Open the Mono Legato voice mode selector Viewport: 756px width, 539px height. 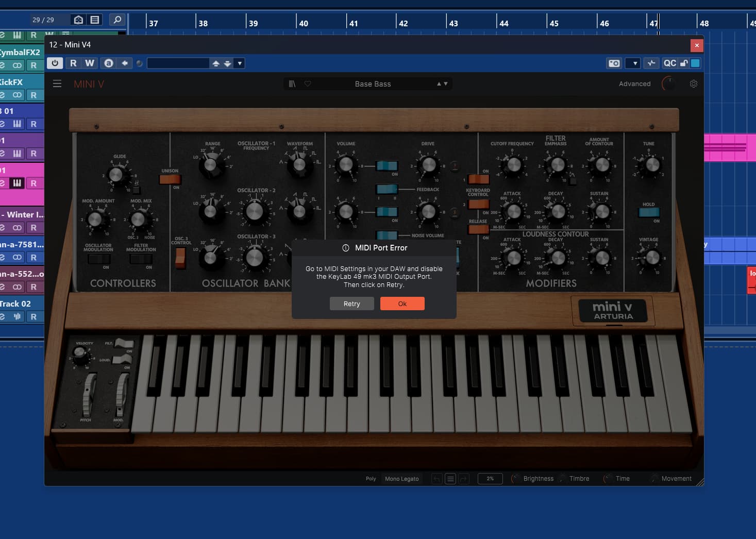click(401, 479)
